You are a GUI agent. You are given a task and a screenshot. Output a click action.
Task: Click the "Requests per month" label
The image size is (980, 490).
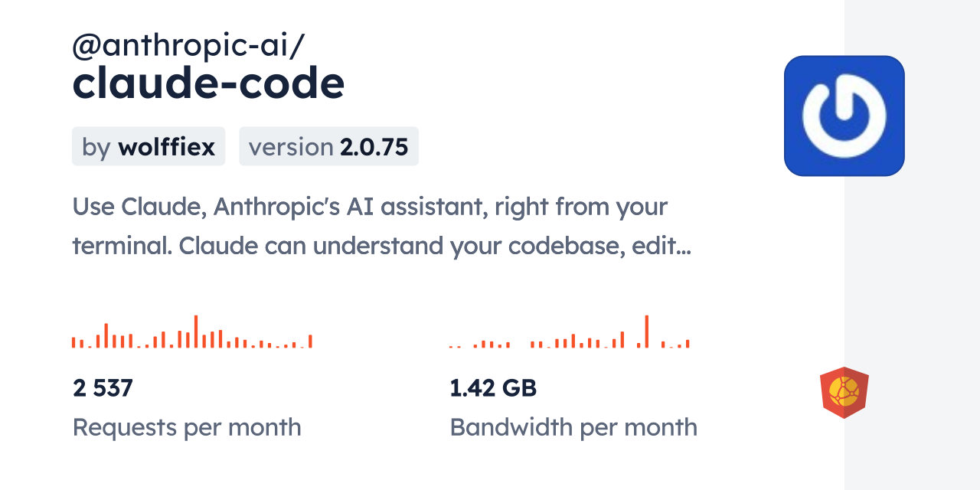coord(187,427)
